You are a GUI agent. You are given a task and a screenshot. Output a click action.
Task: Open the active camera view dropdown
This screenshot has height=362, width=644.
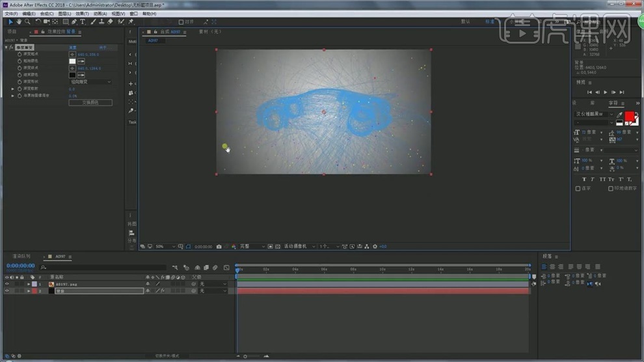pyautogui.click(x=299, y=247)
